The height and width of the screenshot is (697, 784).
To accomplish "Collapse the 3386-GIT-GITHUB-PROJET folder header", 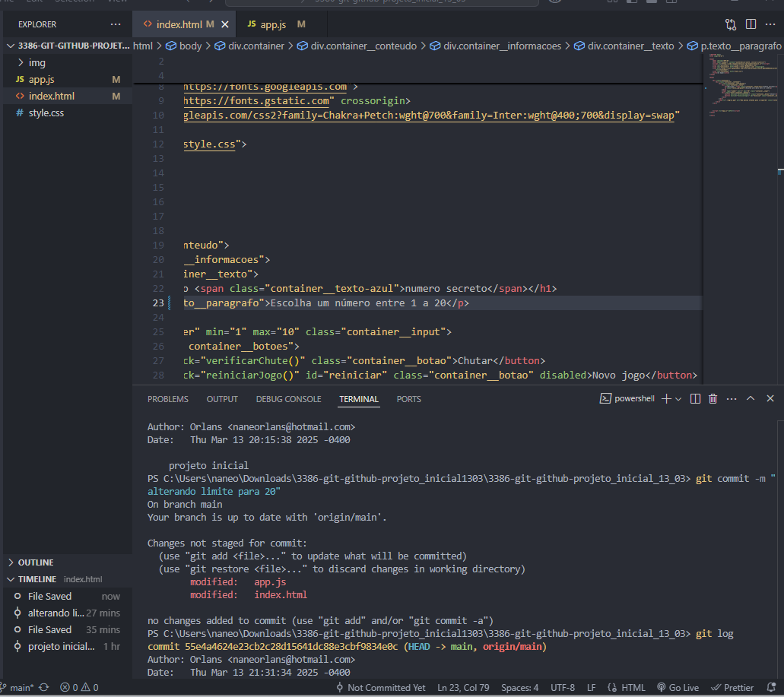I will coord(68,46).
